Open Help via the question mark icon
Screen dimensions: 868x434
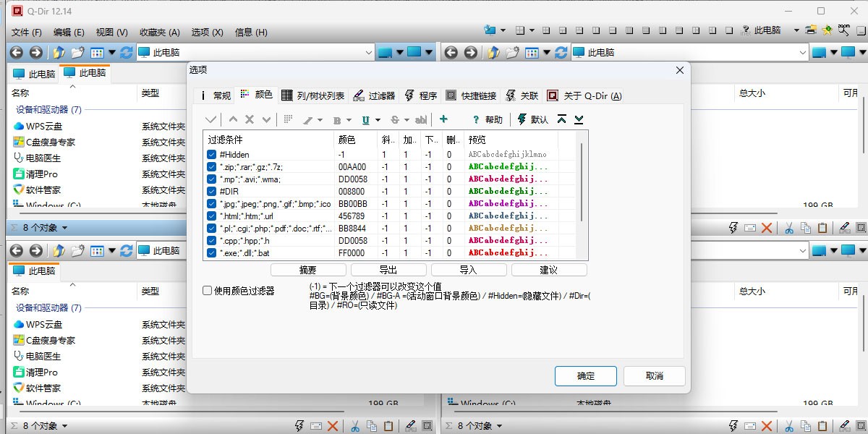(476, 119)
